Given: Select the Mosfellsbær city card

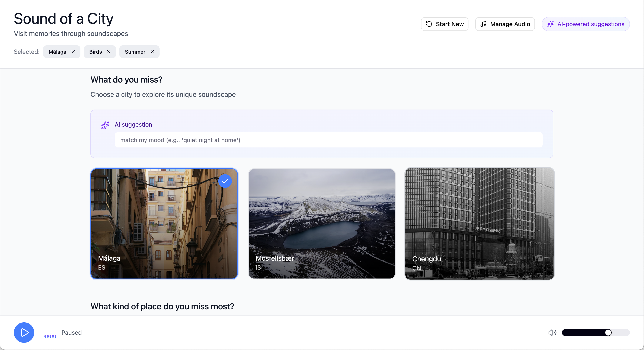Looking at the screenshot, I should [322, 224].
